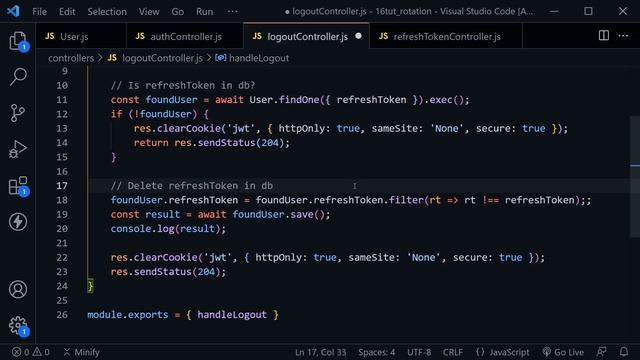Click 'User.findOne' on line 11

click(x=284, y=100)
